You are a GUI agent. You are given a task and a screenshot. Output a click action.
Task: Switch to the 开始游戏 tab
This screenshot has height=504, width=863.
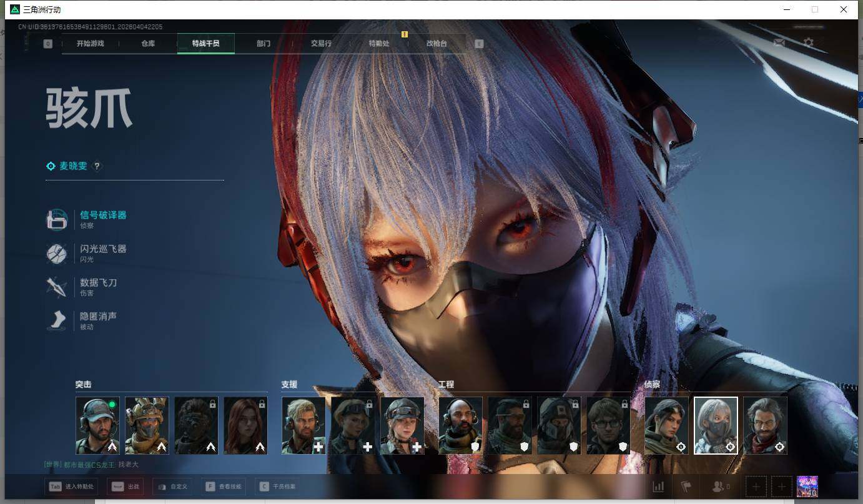91,44
